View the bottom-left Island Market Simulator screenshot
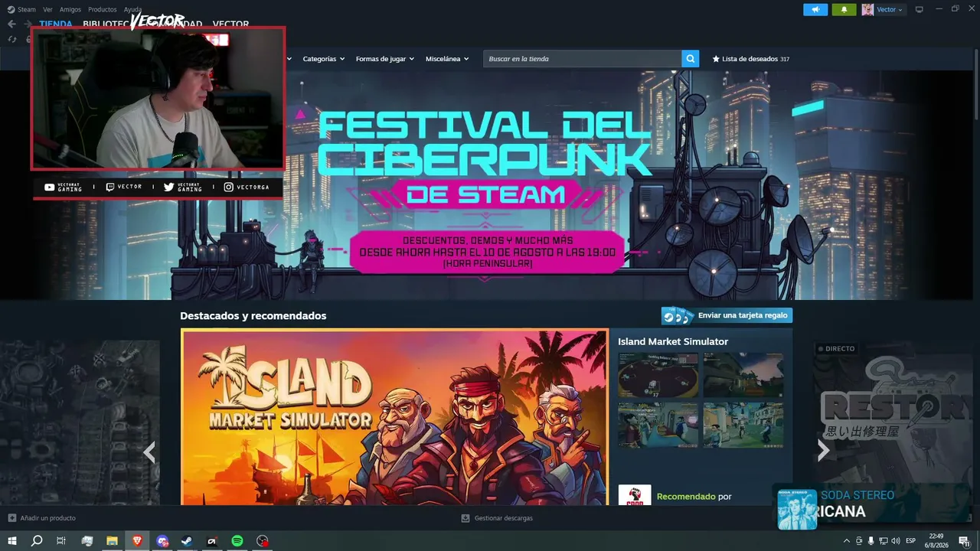The height and width of the screenshot is (551, 980). pos(658,425)
